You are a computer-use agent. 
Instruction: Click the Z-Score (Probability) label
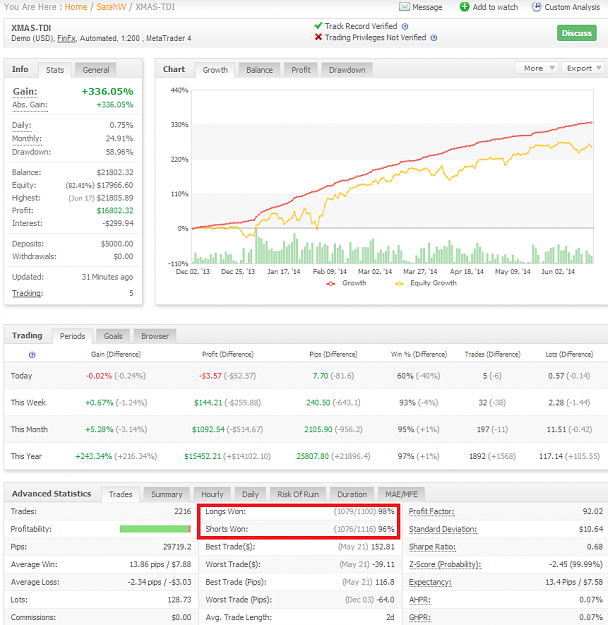[445, 564]
